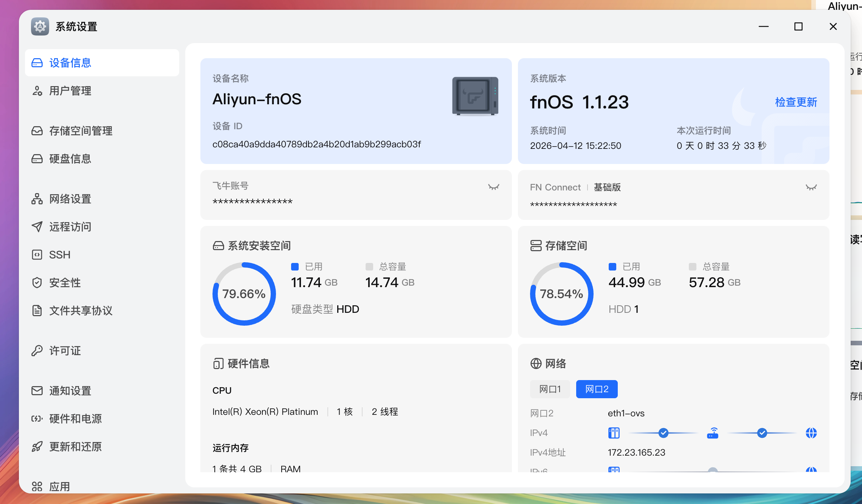Image resolution: width=862 pixels, height=504 pixels.
Task: Open 文件共享协议 from the sidebar
Action: [x=81, y=311]
